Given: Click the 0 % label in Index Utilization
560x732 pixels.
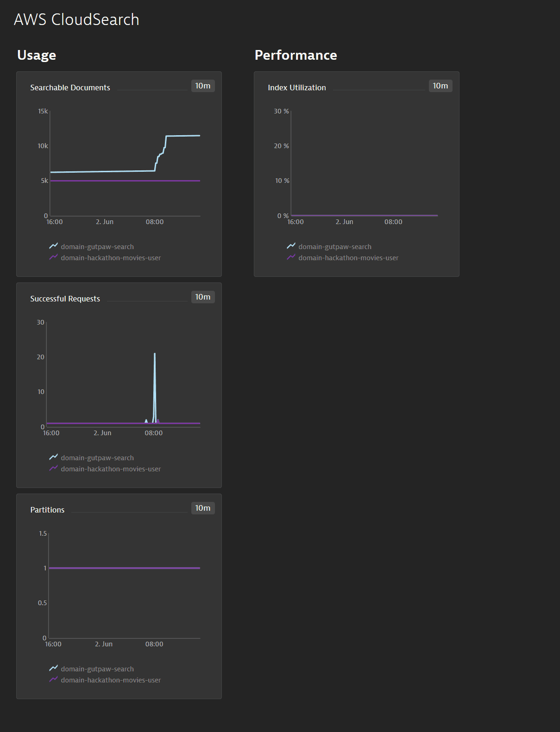Looking at the screenshot, I should click(283, 216).
